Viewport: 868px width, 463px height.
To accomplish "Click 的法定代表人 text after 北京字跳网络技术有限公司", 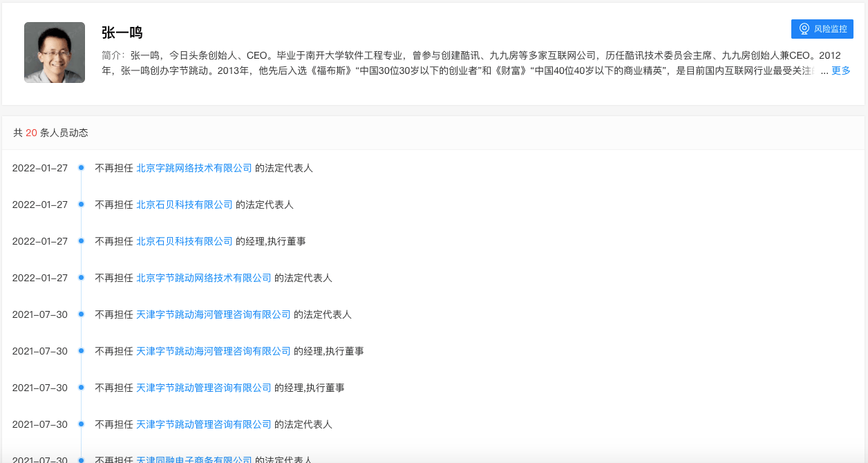I will tap(284, 168).
